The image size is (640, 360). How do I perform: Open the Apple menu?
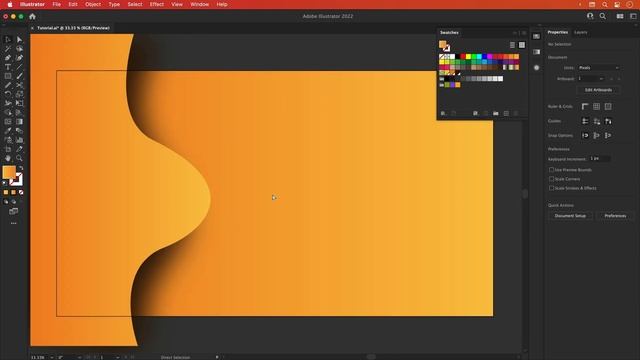(10, 4)
